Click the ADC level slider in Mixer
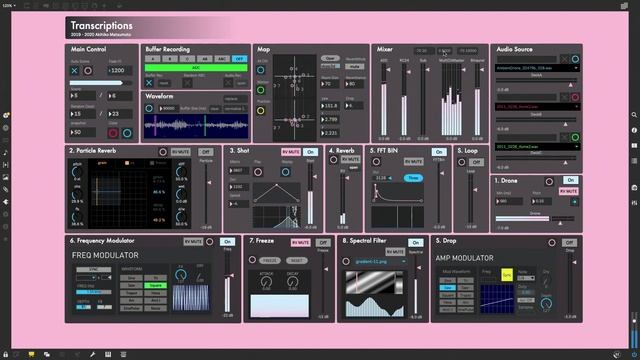The image size is (640, 360). click(x=384, y=100)
